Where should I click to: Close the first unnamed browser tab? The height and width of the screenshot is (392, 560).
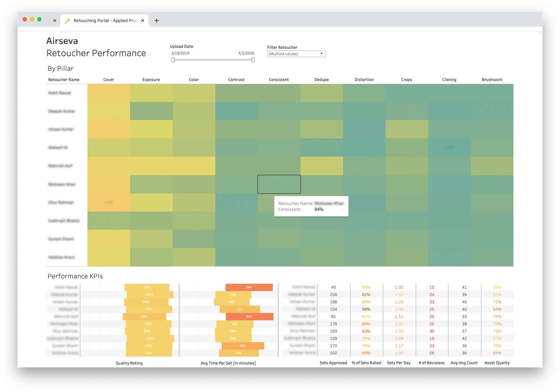[55, 21]
